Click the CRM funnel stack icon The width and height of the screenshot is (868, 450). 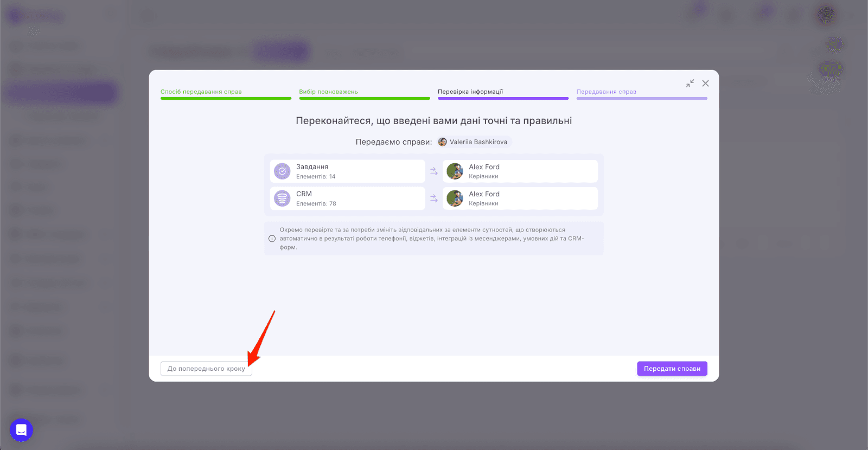pyautogui.click(x=282, y=198)
